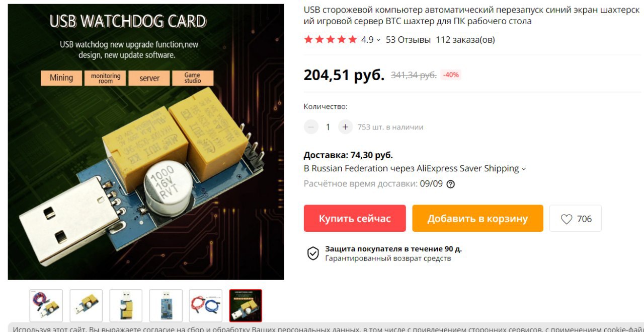Select second thumbnail of the angled watchdog card
The width and height of the screenshot is (644, 332).
(x=86, y=306)
